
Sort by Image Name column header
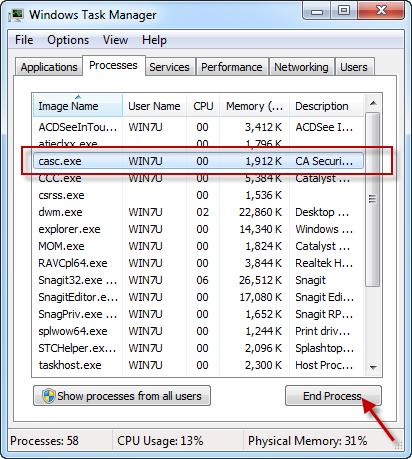pos(78,106)
